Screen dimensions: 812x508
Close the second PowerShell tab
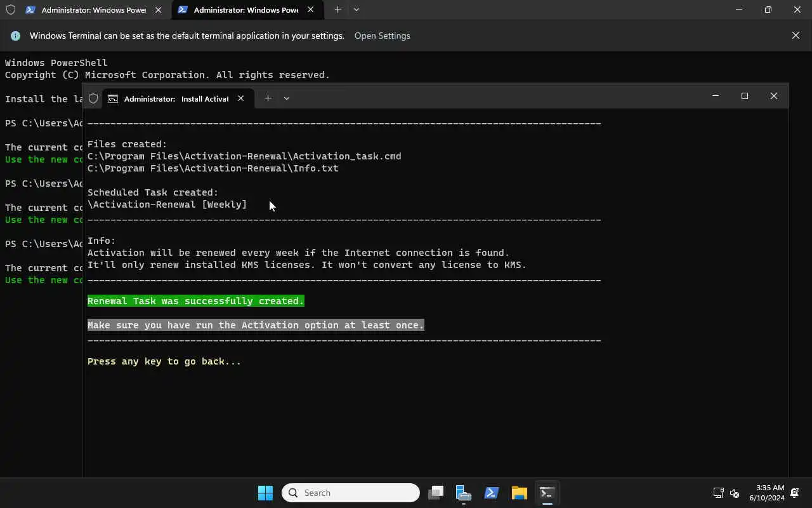tap(310, 10)
